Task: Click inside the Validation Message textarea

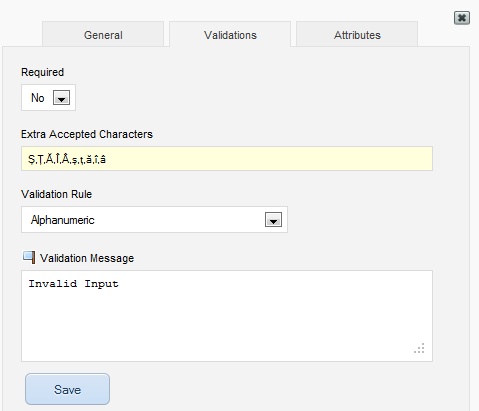Action: point(227,316)
